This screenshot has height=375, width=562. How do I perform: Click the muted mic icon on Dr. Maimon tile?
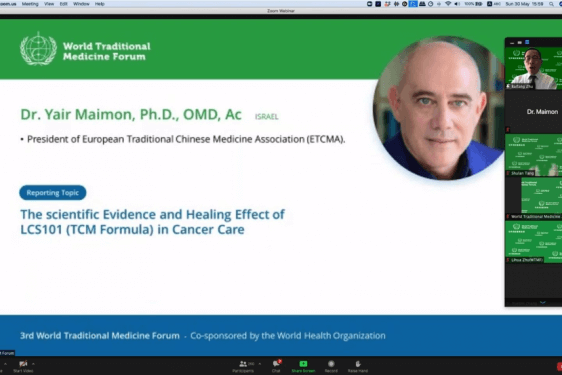pos(508,129)
